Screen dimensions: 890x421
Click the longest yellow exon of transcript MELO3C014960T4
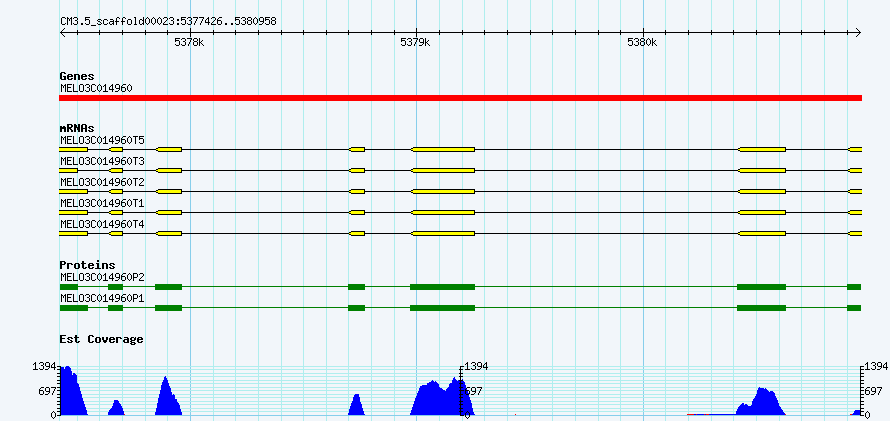(443, 233)
